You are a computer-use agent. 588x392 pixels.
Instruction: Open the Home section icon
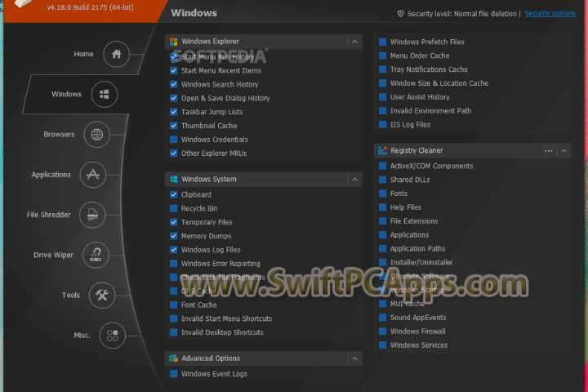tap(116, 54)
